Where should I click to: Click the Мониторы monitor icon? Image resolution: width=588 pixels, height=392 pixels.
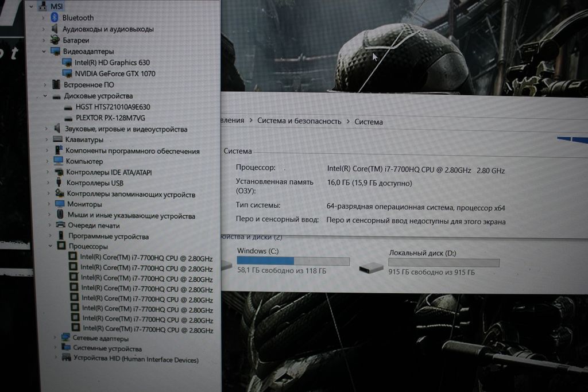[59, 204]
